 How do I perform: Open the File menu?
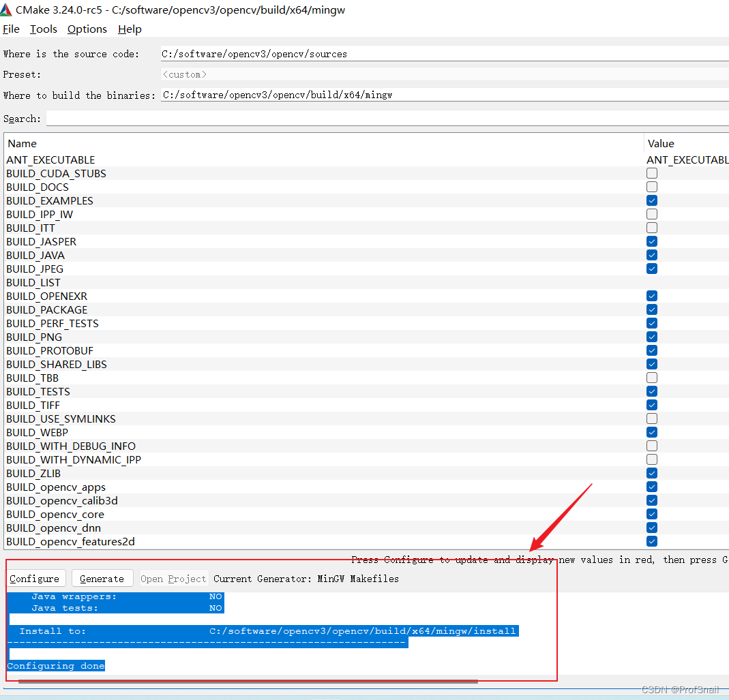click(x=11, y=29)
